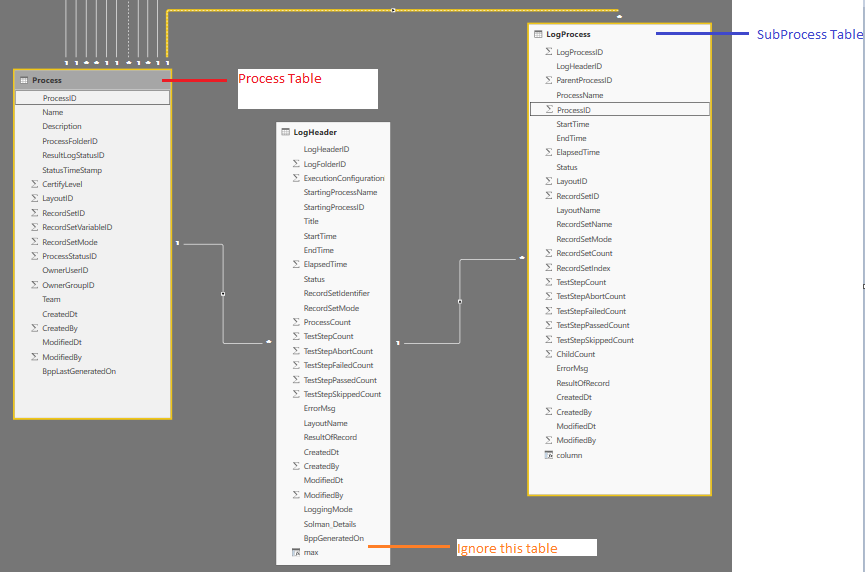Image resolution: width=865 pixels, height=572 pixels.
Task: Click the StartingProcessID field
Action: click(334, 207)
